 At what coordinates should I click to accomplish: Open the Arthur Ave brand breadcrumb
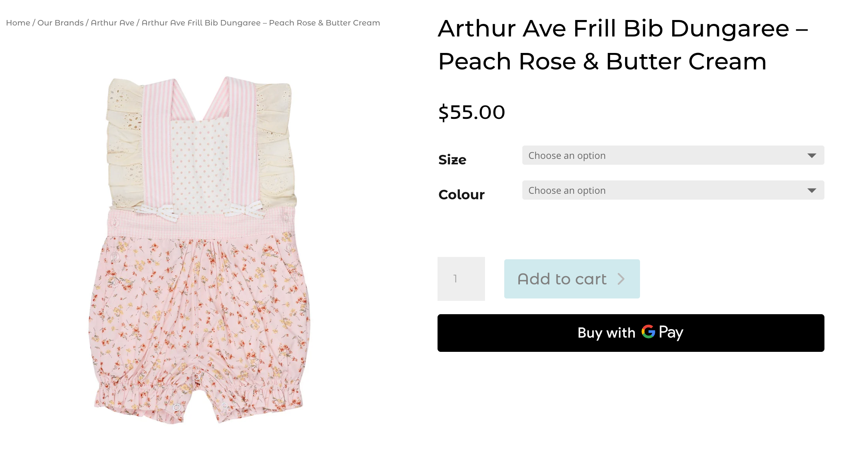(113, 23)
